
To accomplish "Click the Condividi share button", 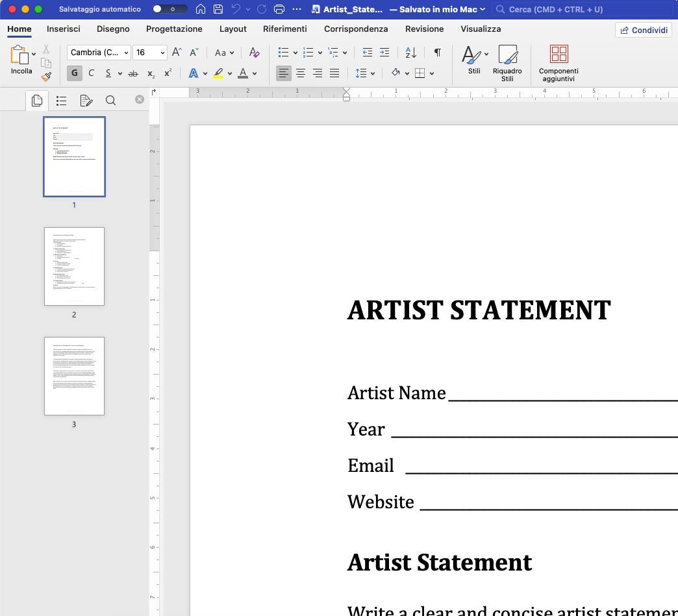I will click(x=644, y=30).
